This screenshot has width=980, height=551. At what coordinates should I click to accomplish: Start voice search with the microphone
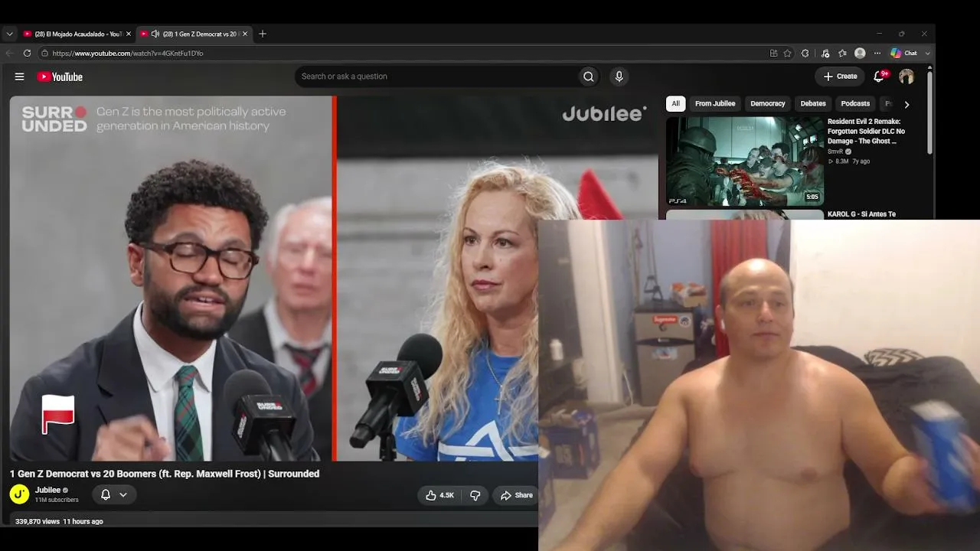click(x=619, y=77)
